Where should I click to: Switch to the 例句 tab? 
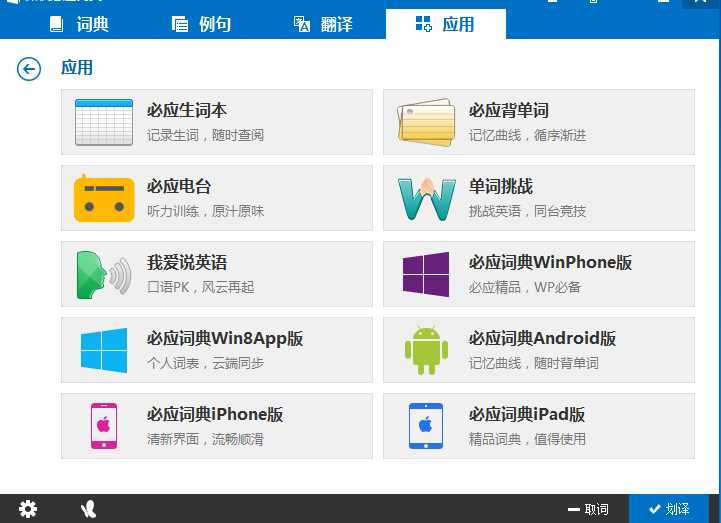(x=201, y=24)
